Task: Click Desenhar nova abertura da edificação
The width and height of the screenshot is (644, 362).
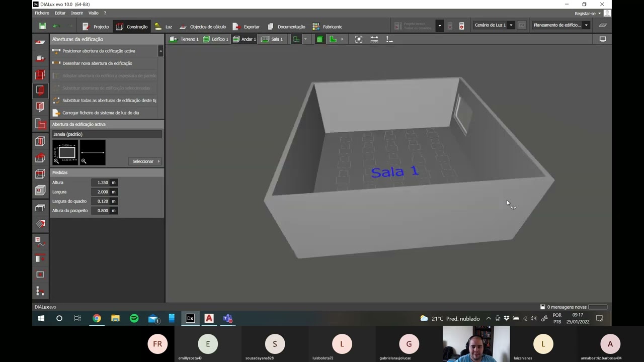Action: pos(97,63)
